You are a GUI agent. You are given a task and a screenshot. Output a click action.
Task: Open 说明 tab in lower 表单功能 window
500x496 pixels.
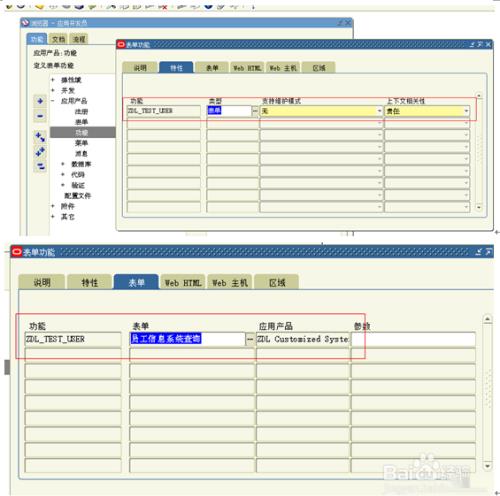[x=42, y=282]
